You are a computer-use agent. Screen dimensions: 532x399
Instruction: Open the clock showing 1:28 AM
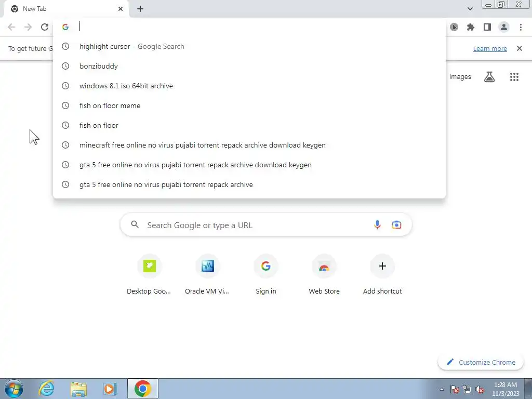[506, 389]
